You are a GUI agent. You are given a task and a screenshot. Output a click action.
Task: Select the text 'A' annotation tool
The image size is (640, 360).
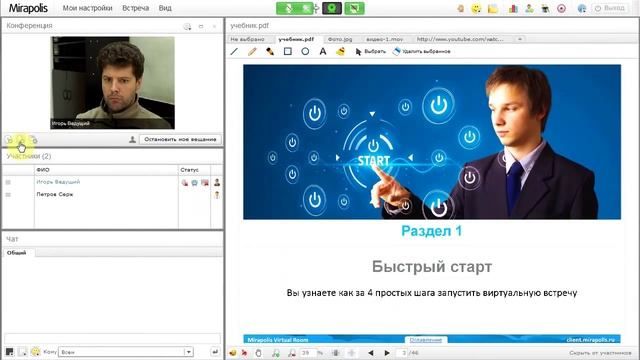click(x=323, y=52)
